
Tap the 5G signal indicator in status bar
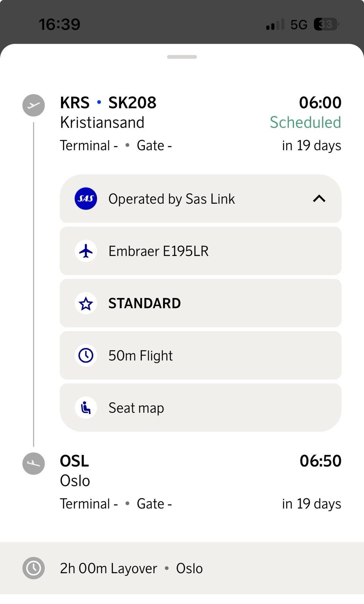click(x=299, y=25)
